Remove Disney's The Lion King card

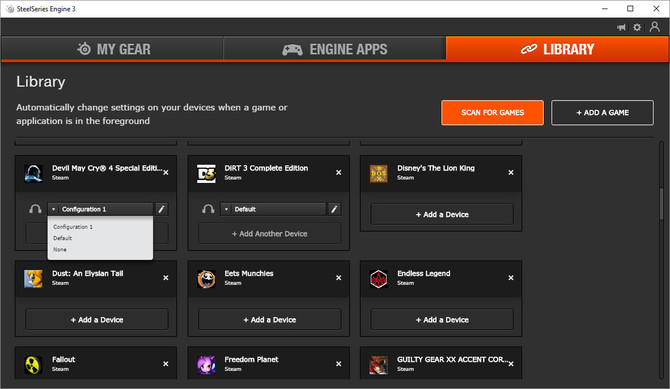(511, 172)
